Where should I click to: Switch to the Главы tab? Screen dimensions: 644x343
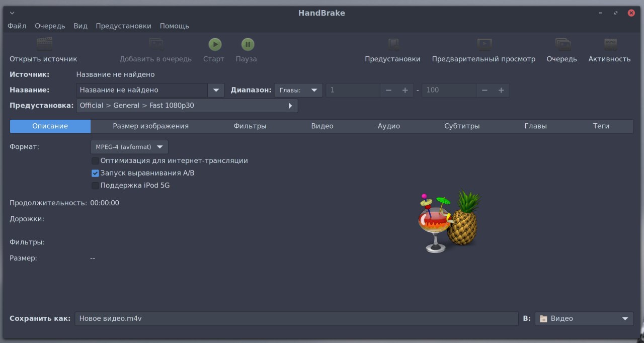[535, 126]
